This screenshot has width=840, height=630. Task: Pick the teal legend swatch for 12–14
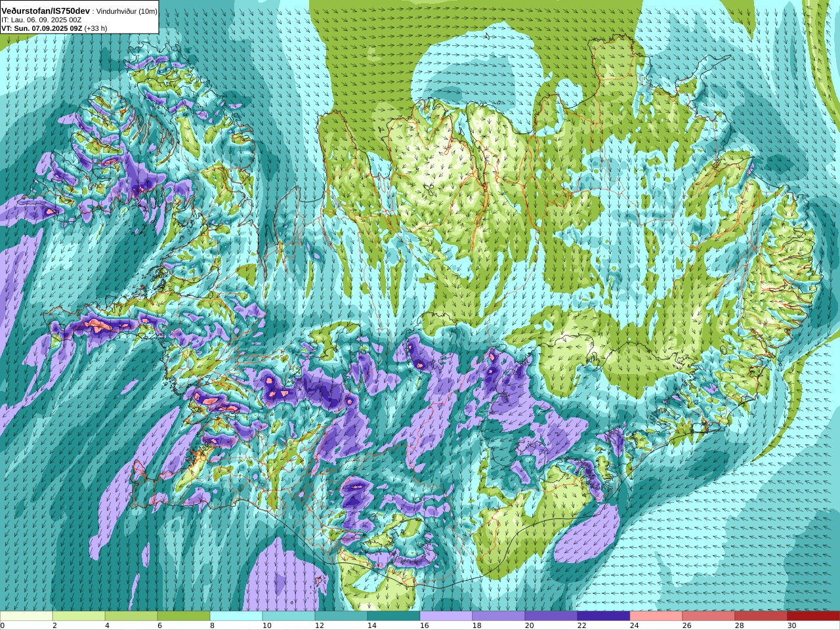click(x=341, y=616)
